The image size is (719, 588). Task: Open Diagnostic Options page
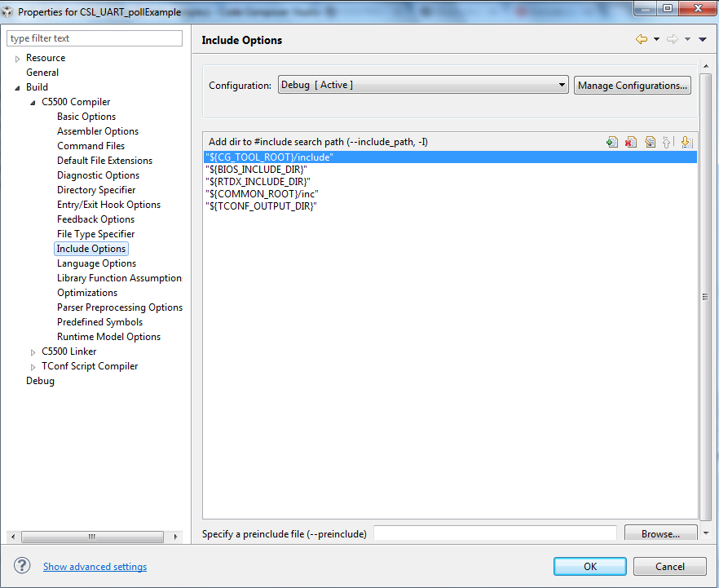pyautogui.click(x=98, y=175)
